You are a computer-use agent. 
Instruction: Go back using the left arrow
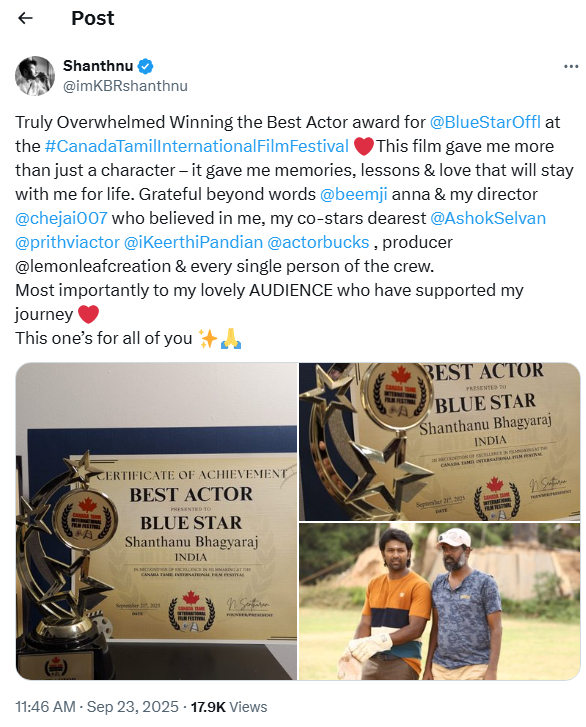(25, 18)
